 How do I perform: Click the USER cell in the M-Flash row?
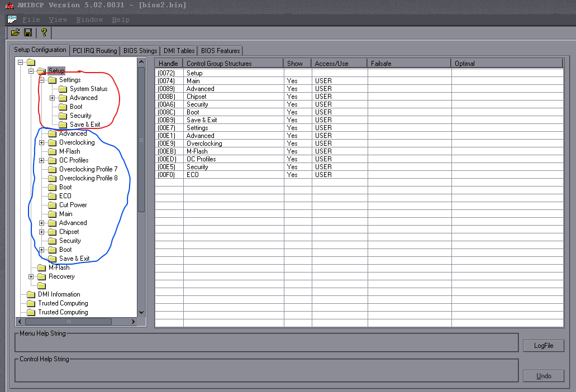(340, 151)
